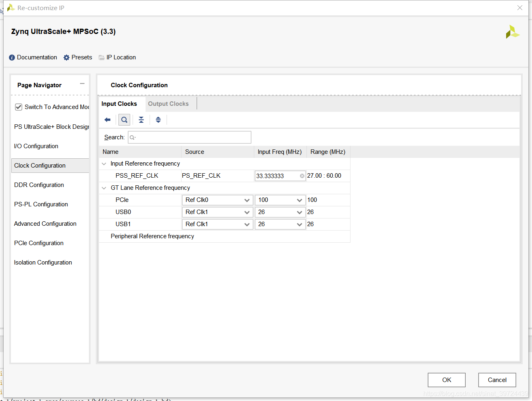Switch to Output Clocks tab
The width and height of the screenshot is (532, 401).
point(168,104)
